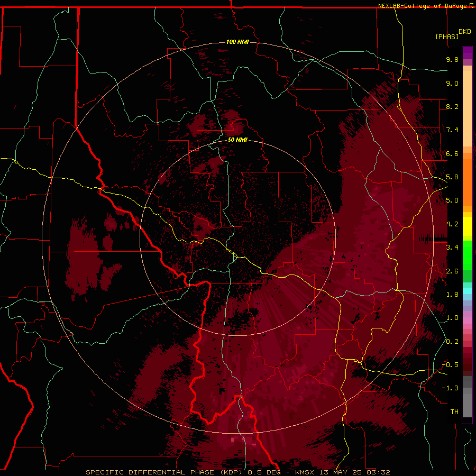The image size is (476, 476).
Task: Click the 5.0 value on color scale
Action: [452, 200]
